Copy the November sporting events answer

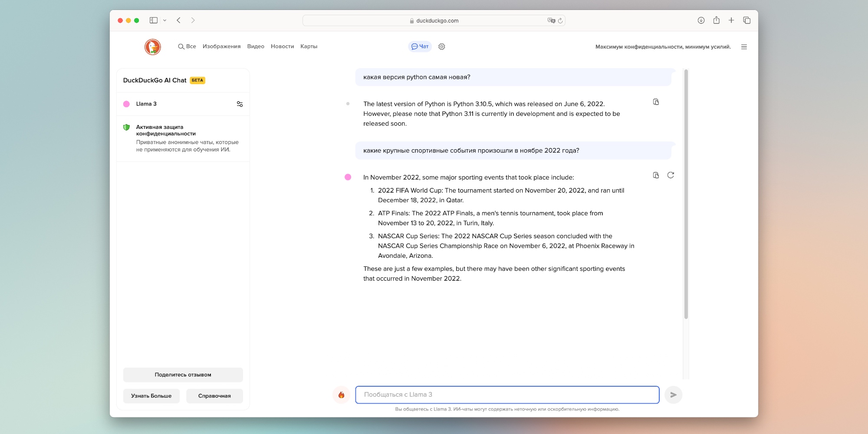(x=656, y=175)
